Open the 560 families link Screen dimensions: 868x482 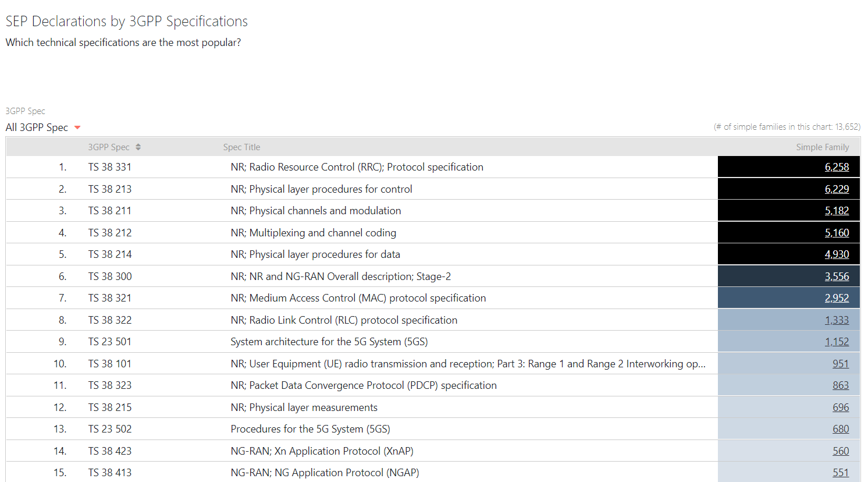841,451
